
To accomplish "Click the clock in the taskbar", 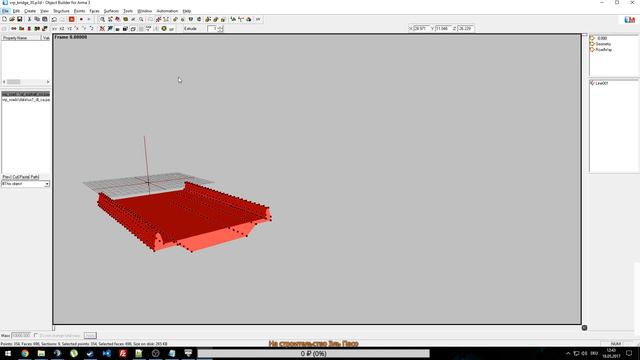I will click(611, 353).
